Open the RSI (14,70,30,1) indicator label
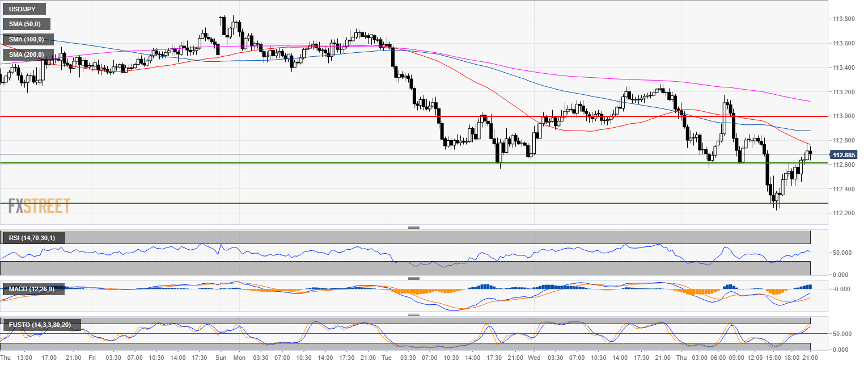The width and height of the screenshot is (868, 365). click(35, 237)
